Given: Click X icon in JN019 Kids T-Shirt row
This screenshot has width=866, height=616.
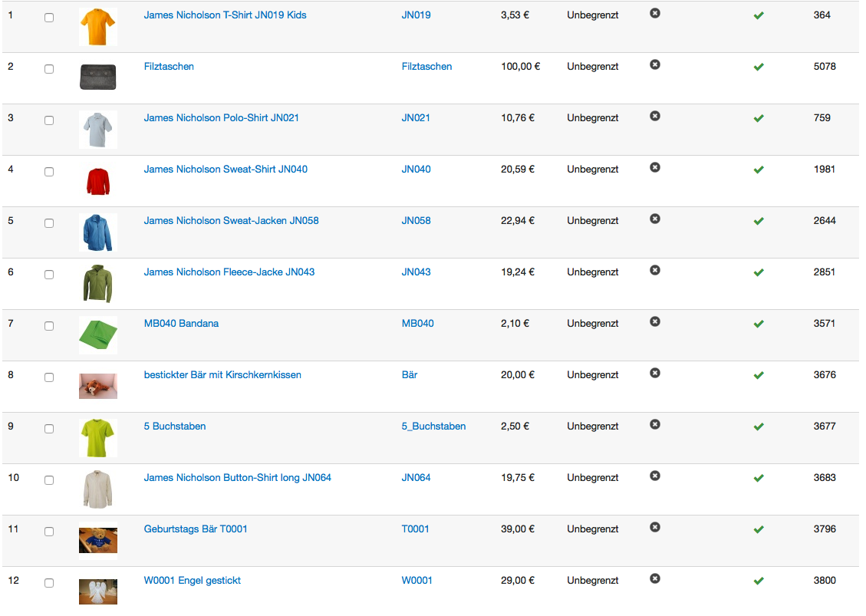Looking at the screenshot, I should click(654, 13).
